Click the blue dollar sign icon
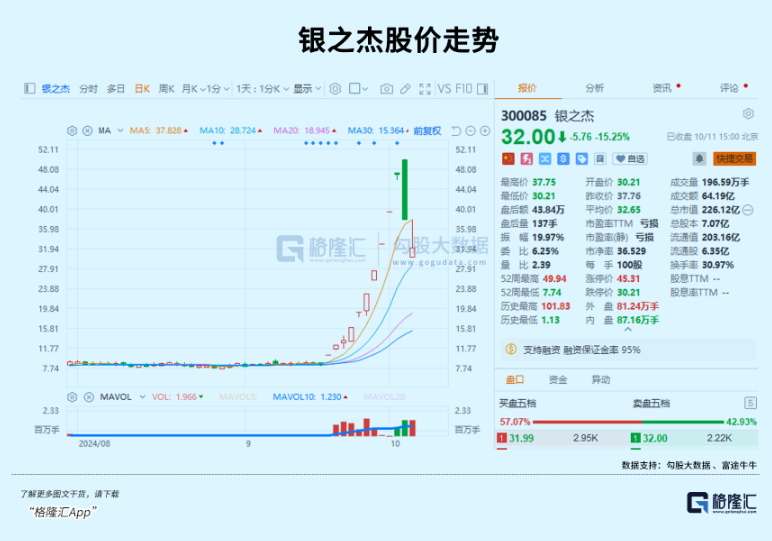The width and height of the screenshot is (772, 541). pyautogui.click(x=563, y=159)
